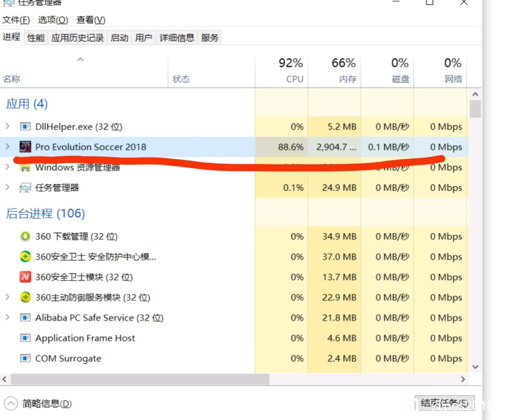Click the vertical scrollbar down arrow
The height and width of the screenshot is (420, 515).
pyautogui.click(x=475, y=367)
